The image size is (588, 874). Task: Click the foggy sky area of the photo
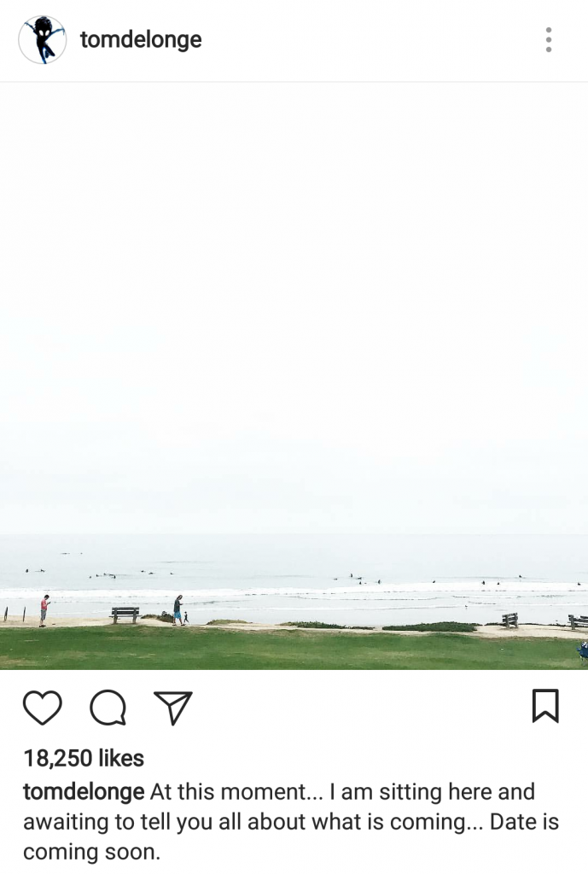coord(294,306)
